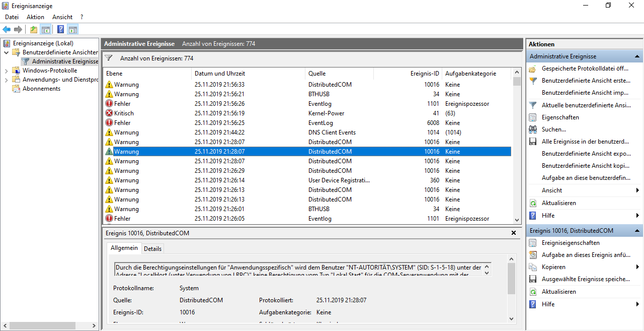The width and height of the screenshot is (644, 331).
Task: Open the Aktion menu
Action: point(35,17)
